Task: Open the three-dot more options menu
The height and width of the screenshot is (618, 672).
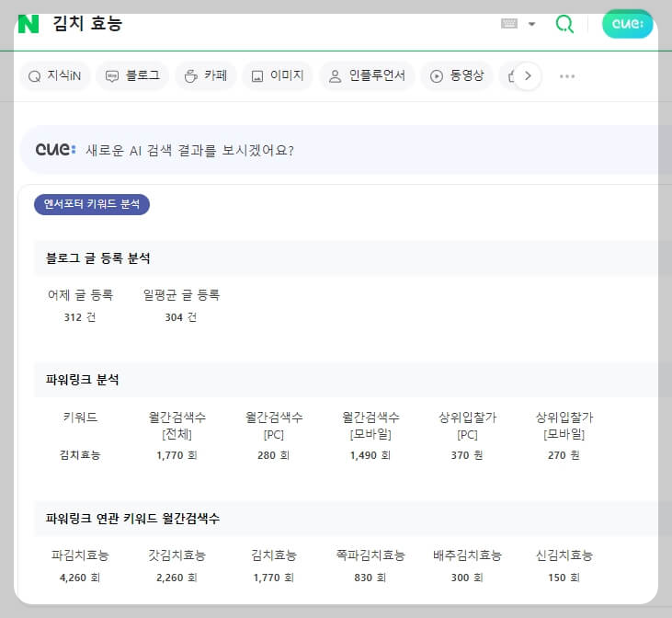Action: pyautogui.click(x=567, y=76)
